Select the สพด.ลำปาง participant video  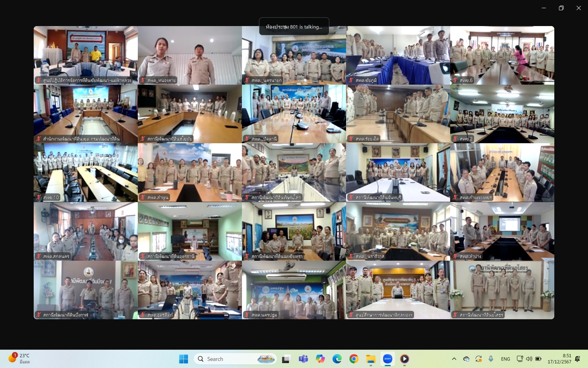[x=502, y=231]
